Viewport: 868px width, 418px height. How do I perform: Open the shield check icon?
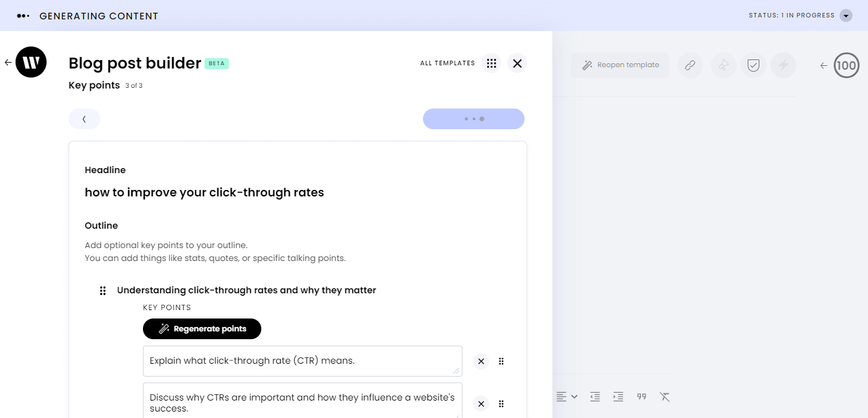[x=754, y=65]
